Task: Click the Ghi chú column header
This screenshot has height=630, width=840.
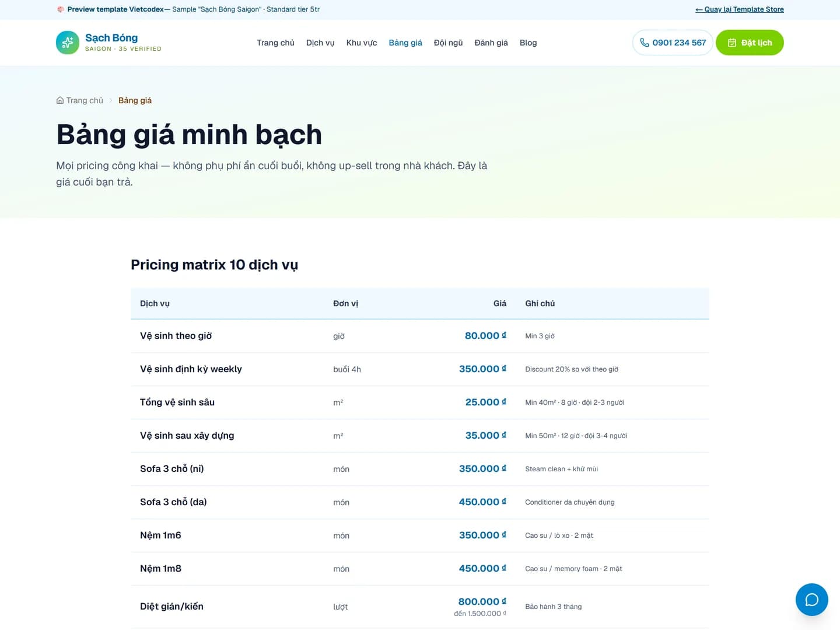Action: [x=540, y=303]
